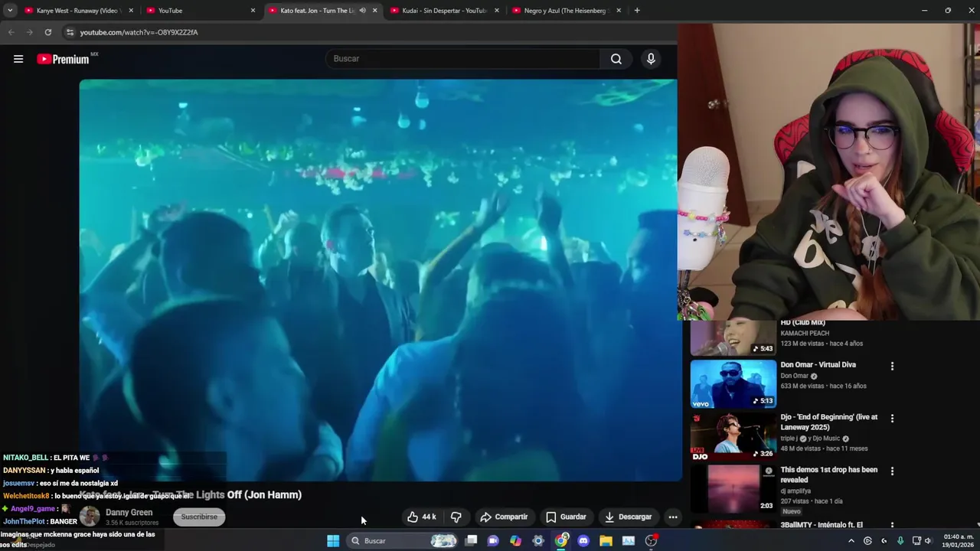Go forward in browser history
Screen dimensions: 980x551
coord(29,32)
